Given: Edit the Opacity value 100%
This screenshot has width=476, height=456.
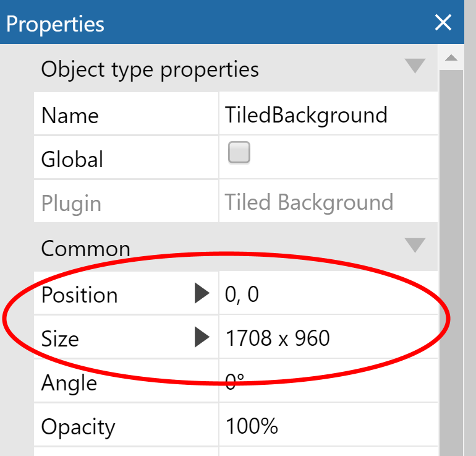Looking at the screenshot, I should click(x=328, y=425).
